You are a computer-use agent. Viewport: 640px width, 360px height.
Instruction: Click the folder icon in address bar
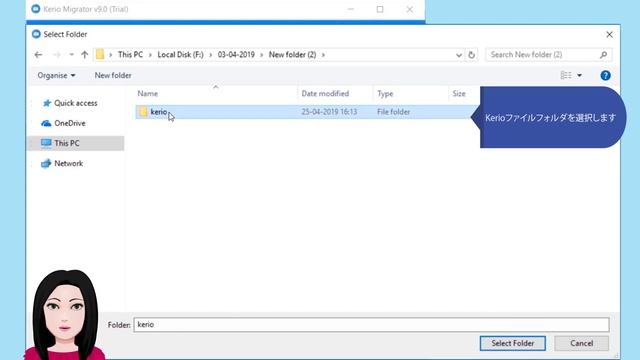point(100,54)
